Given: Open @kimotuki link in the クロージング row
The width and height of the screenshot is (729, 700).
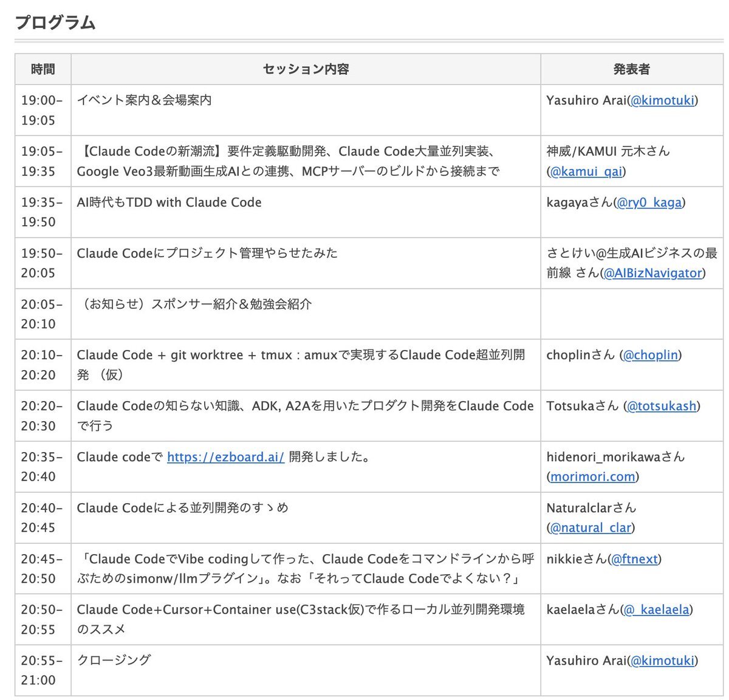Looking at the screenshot, I should pos(662,661).
